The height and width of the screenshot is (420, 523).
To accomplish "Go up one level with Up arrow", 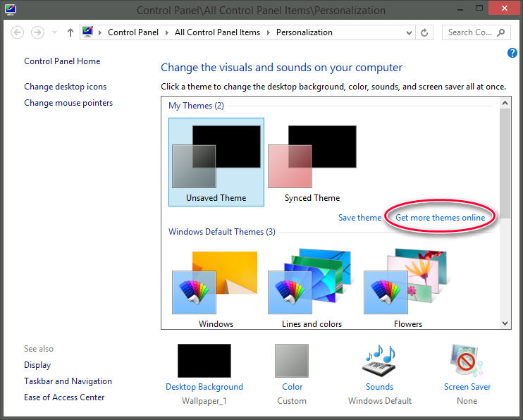I will click(x=70, y=32).
